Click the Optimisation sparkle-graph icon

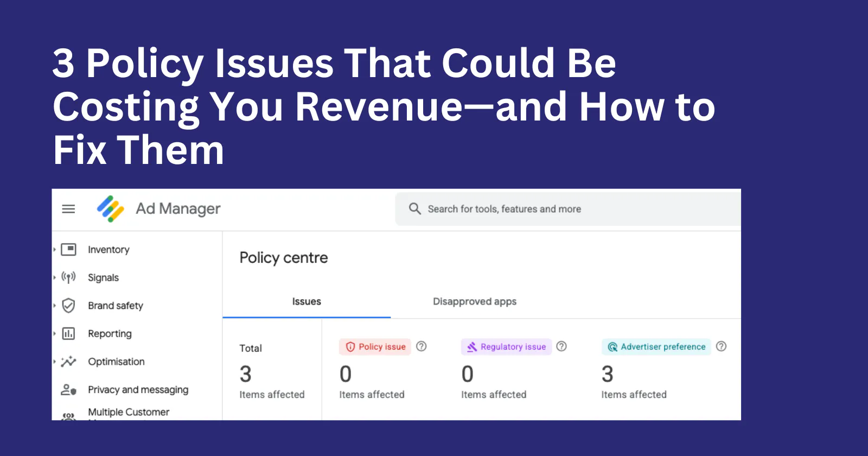tap(68, 362)
